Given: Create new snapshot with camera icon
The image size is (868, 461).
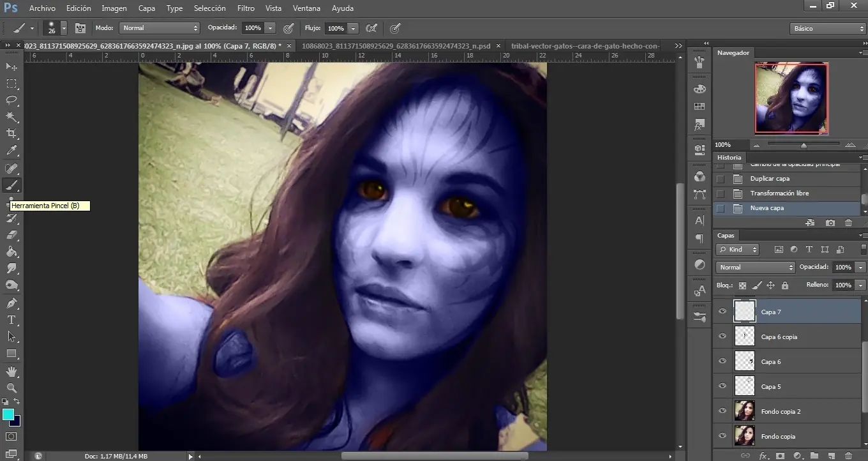Looking at the screenshot, I should click(830, 223).
